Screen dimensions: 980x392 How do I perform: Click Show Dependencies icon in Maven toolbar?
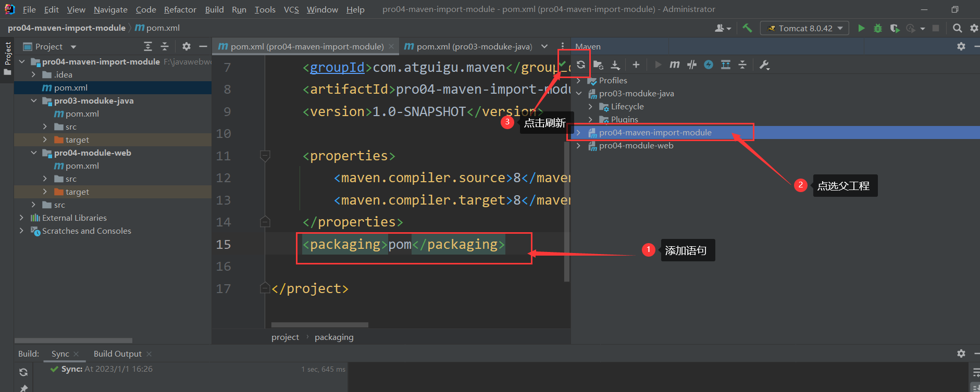click(x=726, y=65)
